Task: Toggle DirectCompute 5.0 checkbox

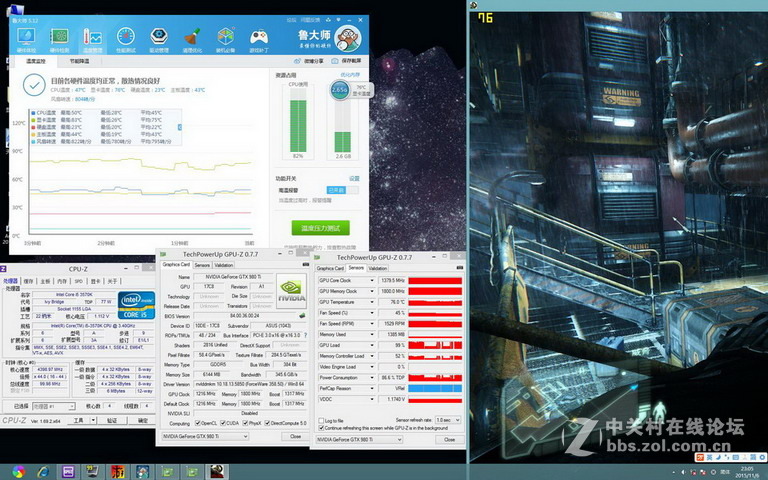Action: coord(267,423)
